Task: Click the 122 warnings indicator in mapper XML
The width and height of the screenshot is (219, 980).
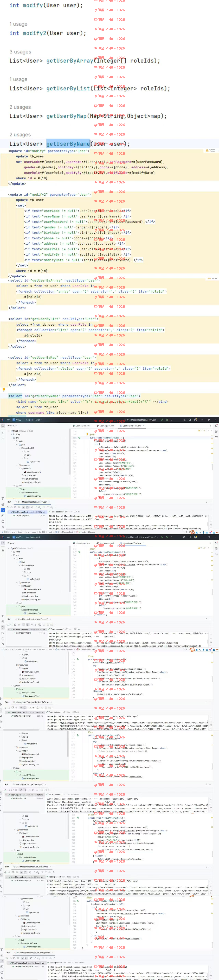Action: [x=210, y=150]
